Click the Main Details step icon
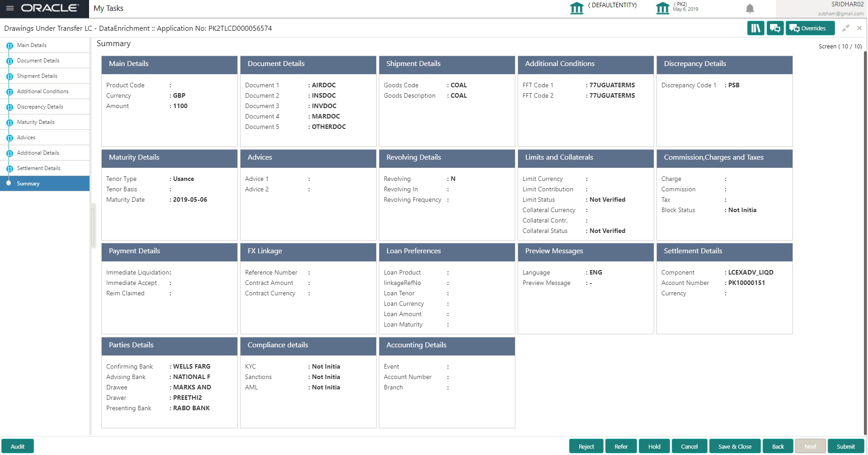 (x=9, y=46)
